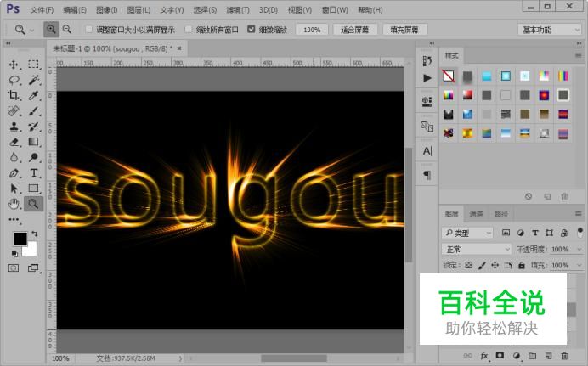588x366 pixels.
Task: Click the 适合屏幕 button
Action: pos(354,30)
